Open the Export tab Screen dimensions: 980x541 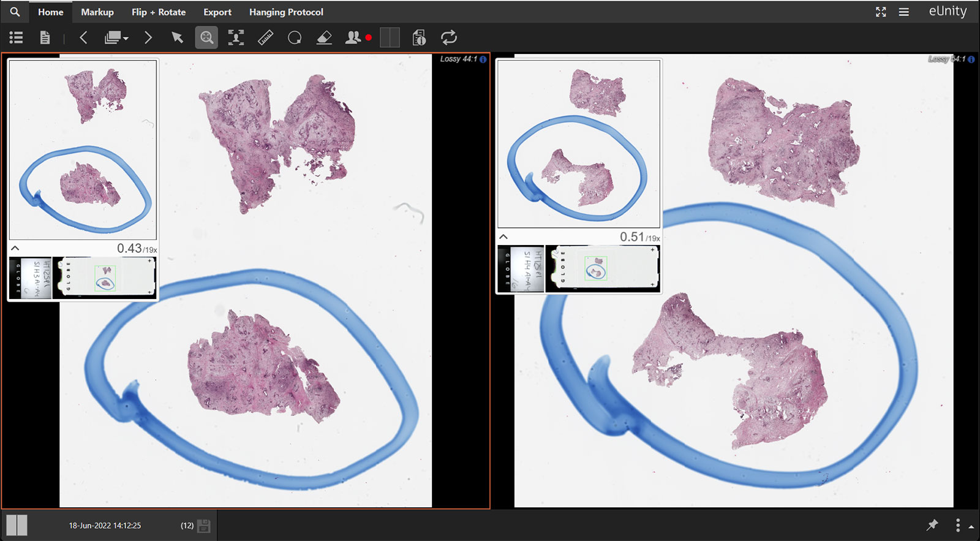pyautogui.click(x=217, y=12)
